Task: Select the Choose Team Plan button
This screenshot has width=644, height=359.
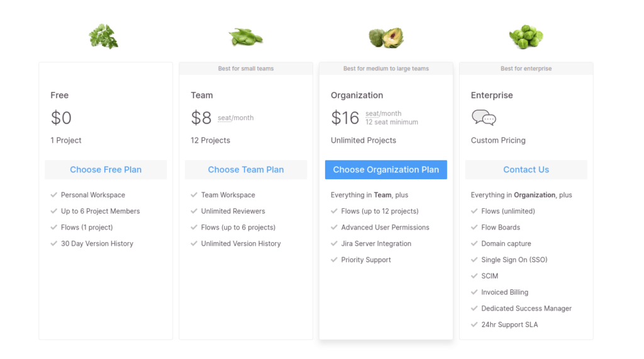Action: [x=246, y=170]
